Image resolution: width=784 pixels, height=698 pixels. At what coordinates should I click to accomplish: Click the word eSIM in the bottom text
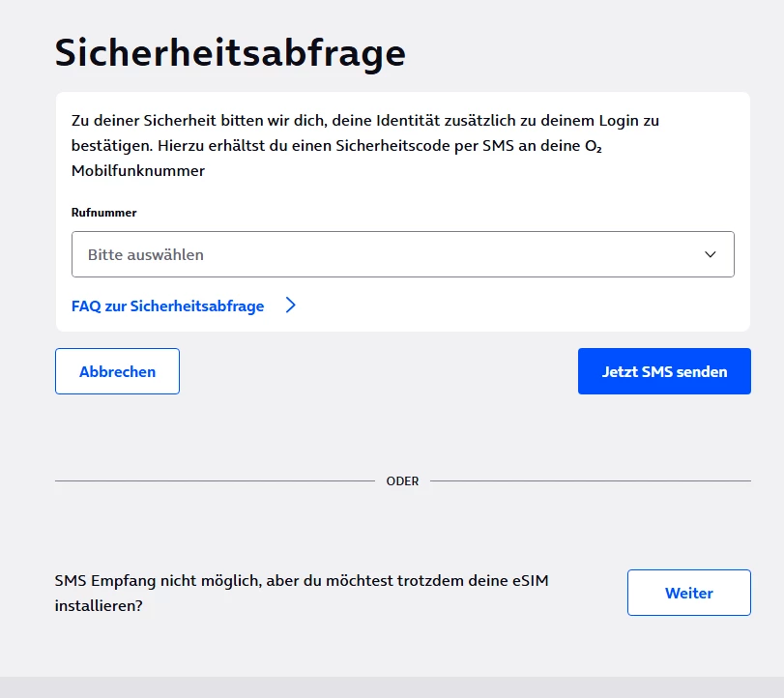(x=541, y=581)
